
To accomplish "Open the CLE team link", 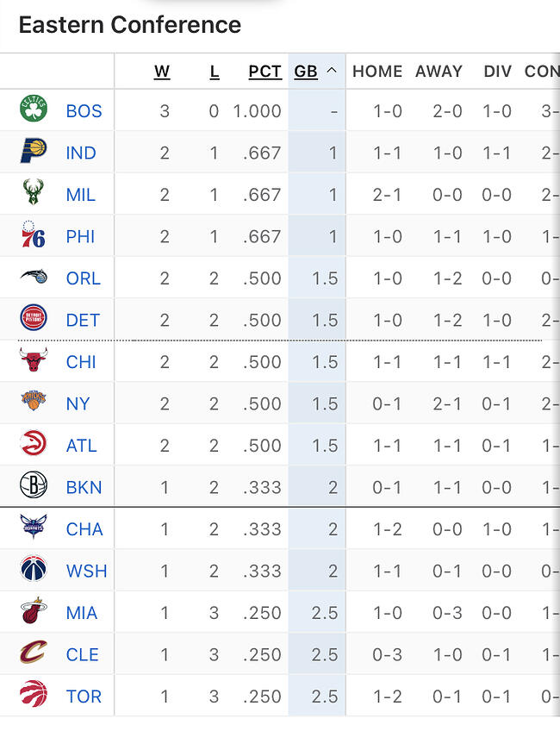I will [x=83, y=654].
